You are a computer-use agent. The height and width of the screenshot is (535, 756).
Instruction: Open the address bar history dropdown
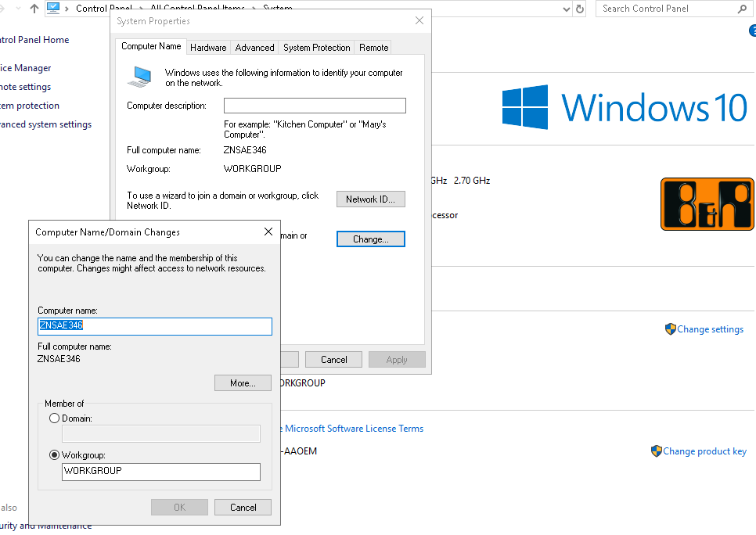click(x=567, y=9)
